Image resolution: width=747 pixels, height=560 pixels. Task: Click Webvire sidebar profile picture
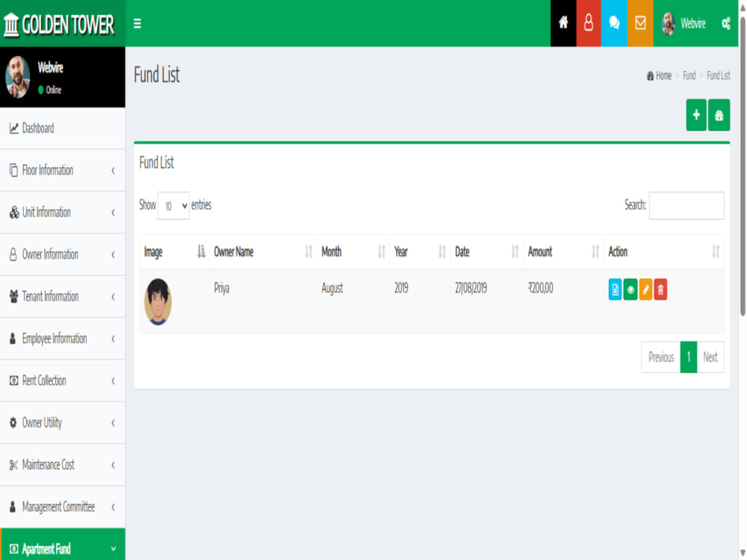(18, 77)
